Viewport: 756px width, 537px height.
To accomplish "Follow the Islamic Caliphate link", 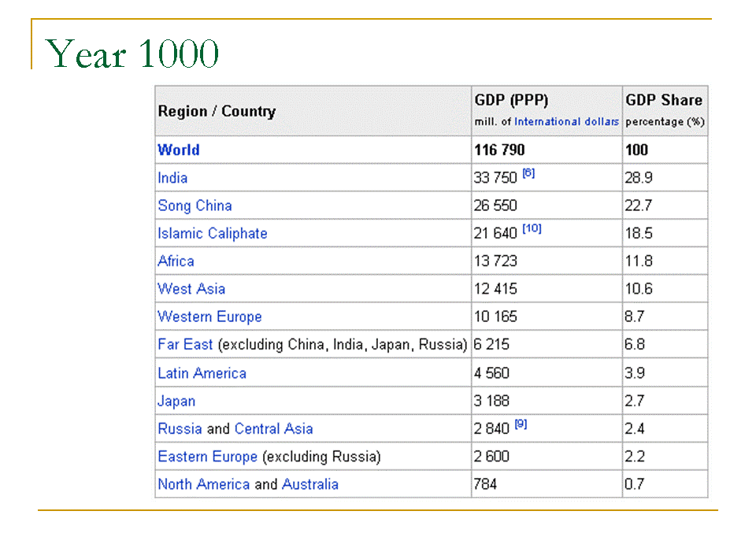I will [212, 234].
